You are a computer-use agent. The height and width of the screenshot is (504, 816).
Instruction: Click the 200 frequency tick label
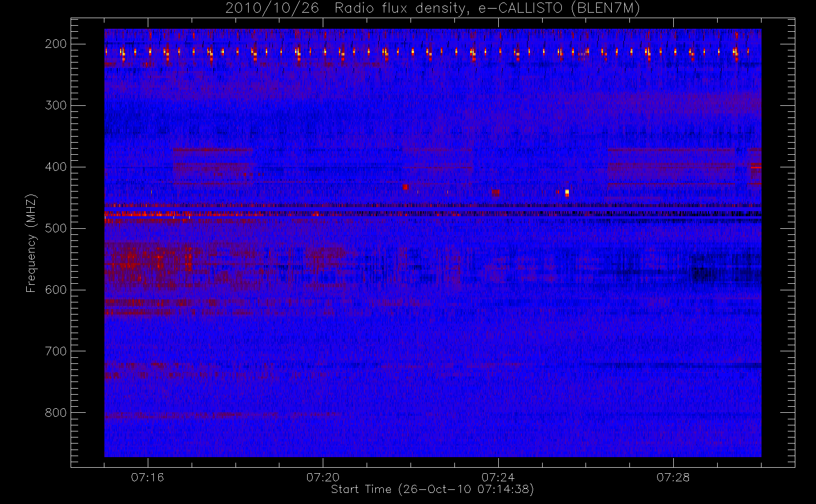pyautogui.click(x=55, y=44)
